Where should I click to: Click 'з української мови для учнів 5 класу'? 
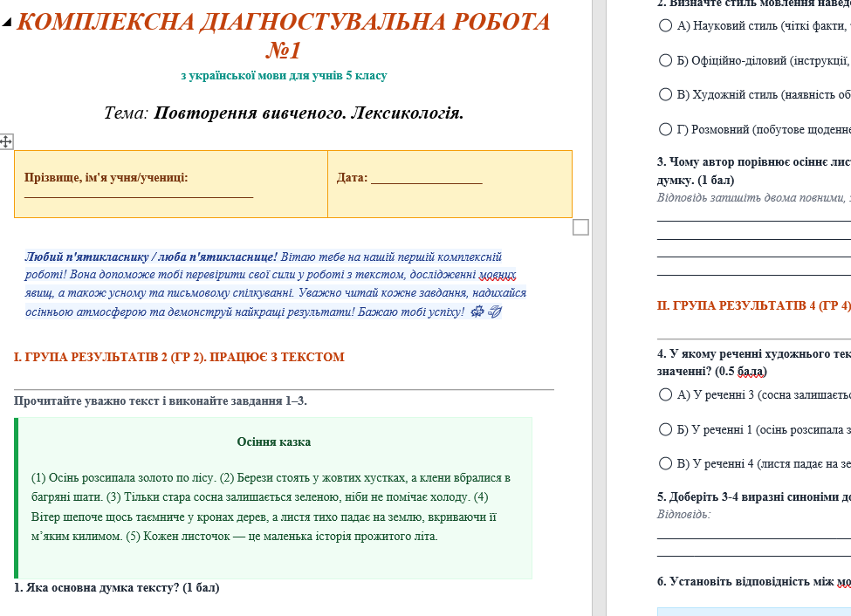[x=284, y=75]
